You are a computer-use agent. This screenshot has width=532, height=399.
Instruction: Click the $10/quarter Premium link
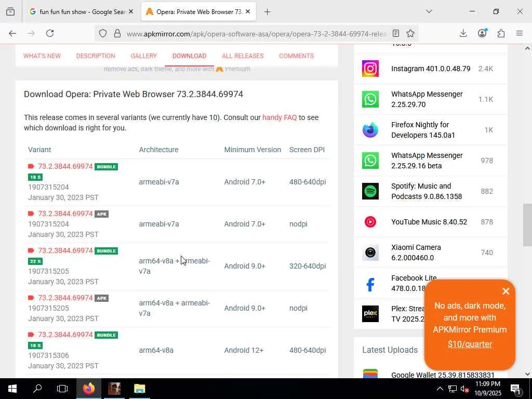click(x=470, y=344)
